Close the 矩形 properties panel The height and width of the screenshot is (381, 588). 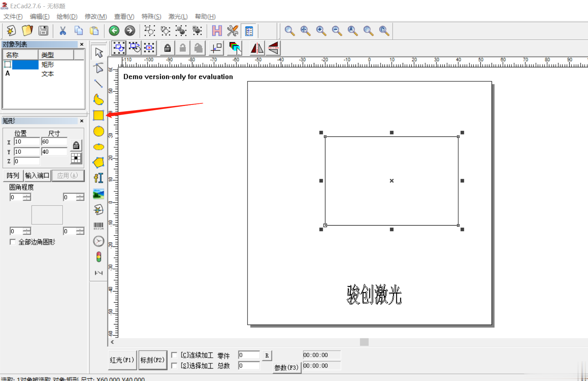(82, 121)
